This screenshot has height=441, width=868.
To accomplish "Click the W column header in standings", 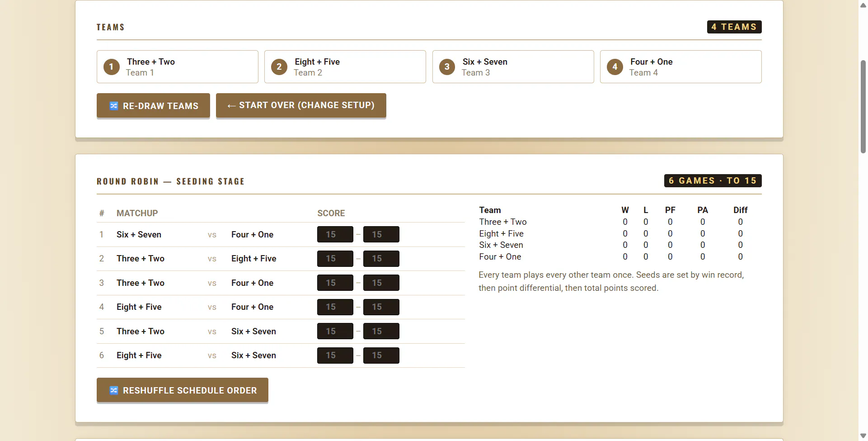I will tap(625, 210).
